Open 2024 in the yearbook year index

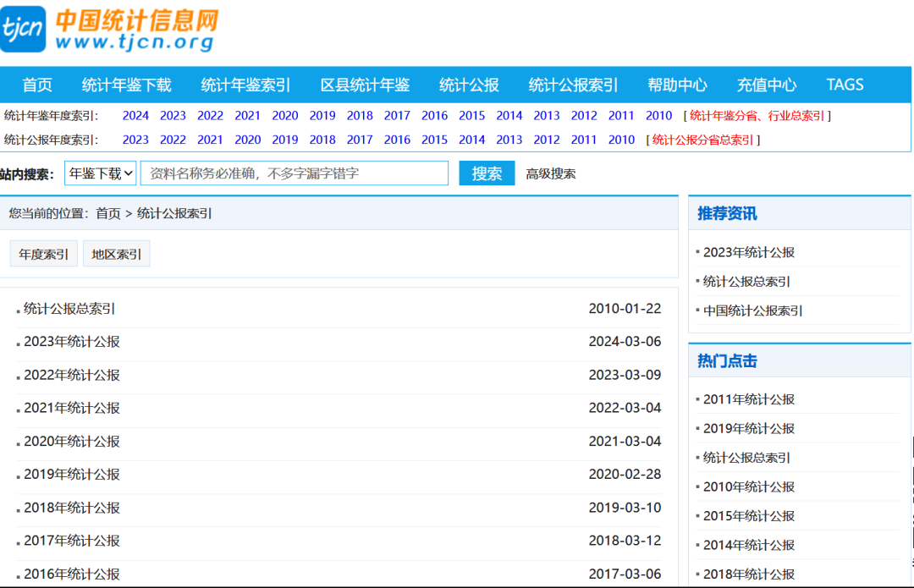point(135,116)
